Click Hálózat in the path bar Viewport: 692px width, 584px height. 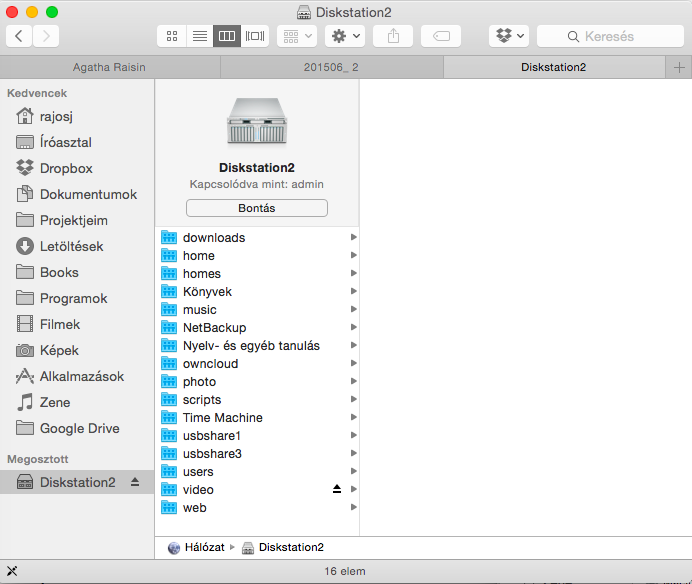[196, 548]
